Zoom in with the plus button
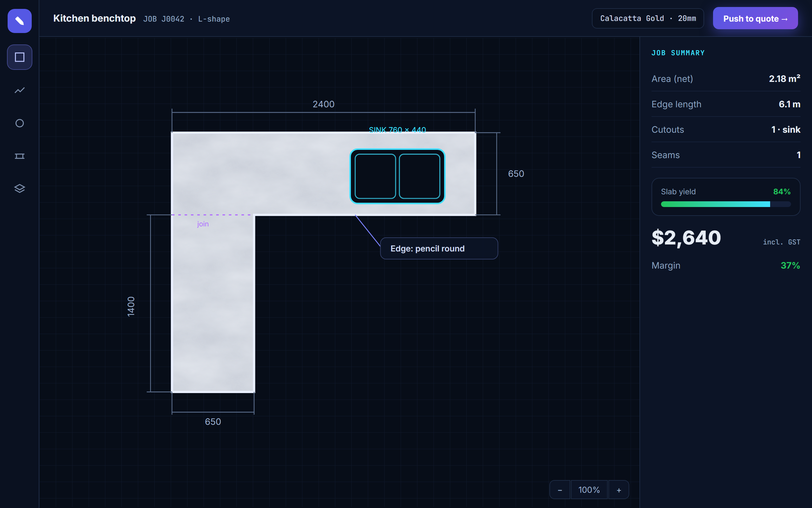This screenshot has height=508, width=812. (619, 490)
